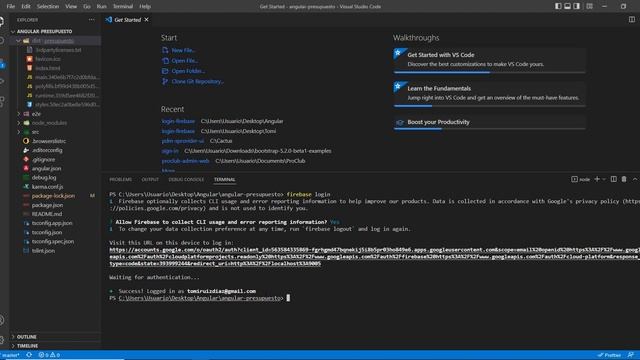Toggle the Primary Side Bar layout icon
The width and height of the screenshot is (640, 360).
coord(558,6)
